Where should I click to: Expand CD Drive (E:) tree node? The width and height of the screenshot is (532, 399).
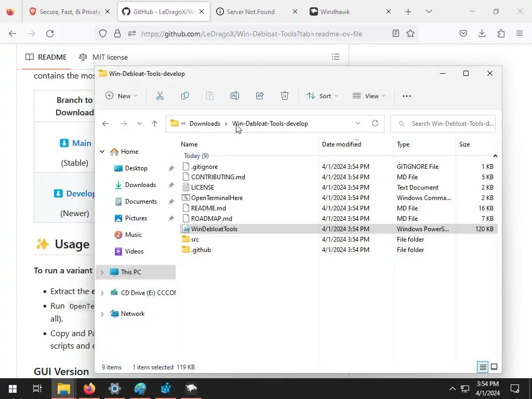(102, 293)
